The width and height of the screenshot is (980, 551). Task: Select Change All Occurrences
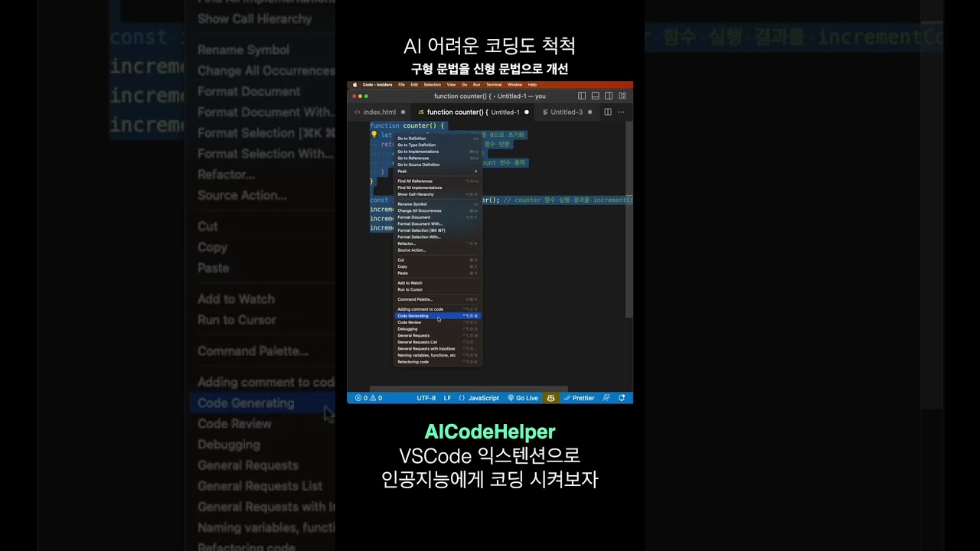click(437, 210)
